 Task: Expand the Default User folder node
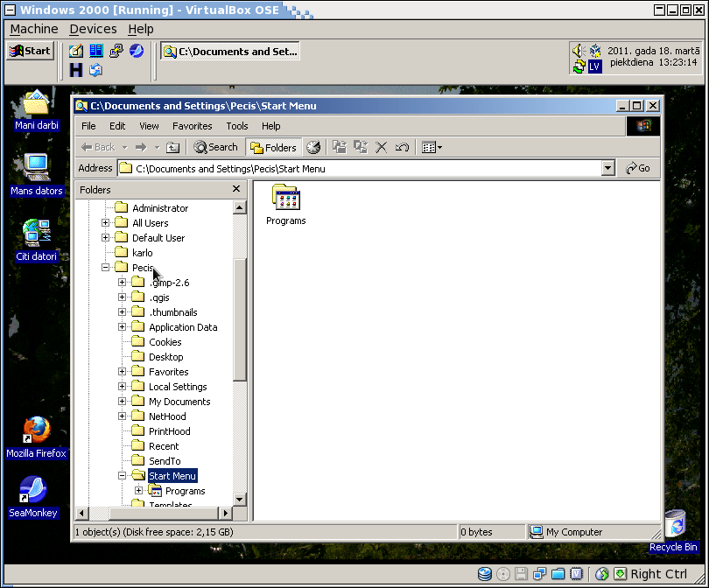[105, 238]
